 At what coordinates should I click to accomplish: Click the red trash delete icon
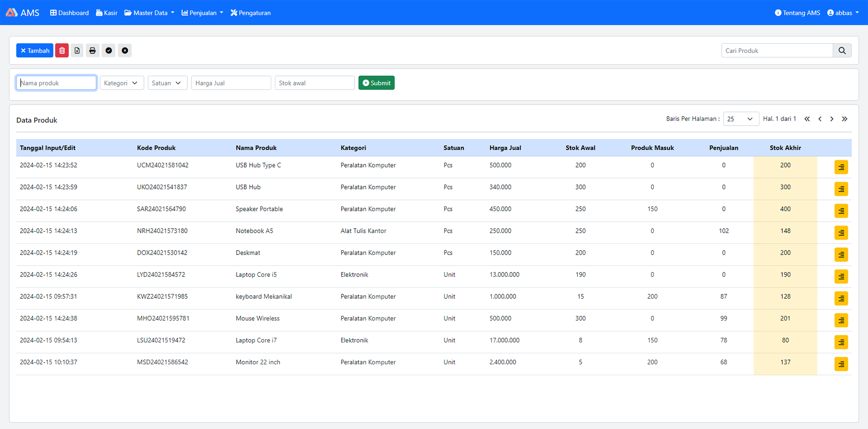[62, 51]
